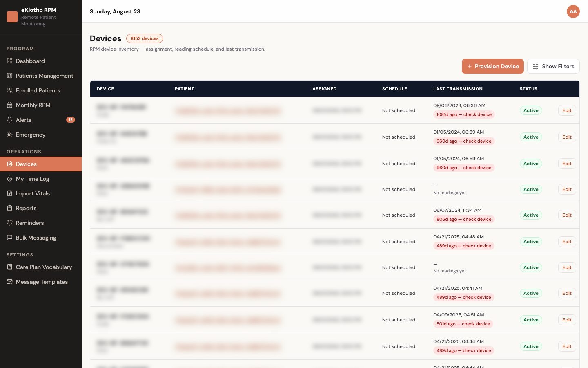Open Enrolled Patients section
This screenshot has width=588, height=368.
(x=41, y=90)
